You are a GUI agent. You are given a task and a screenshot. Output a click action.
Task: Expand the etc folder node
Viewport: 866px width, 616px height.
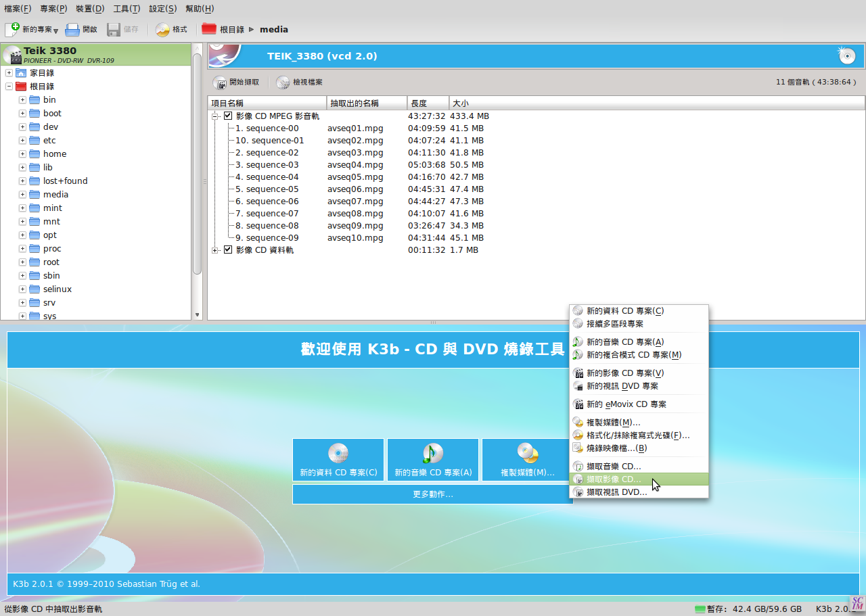coord(22,141)
